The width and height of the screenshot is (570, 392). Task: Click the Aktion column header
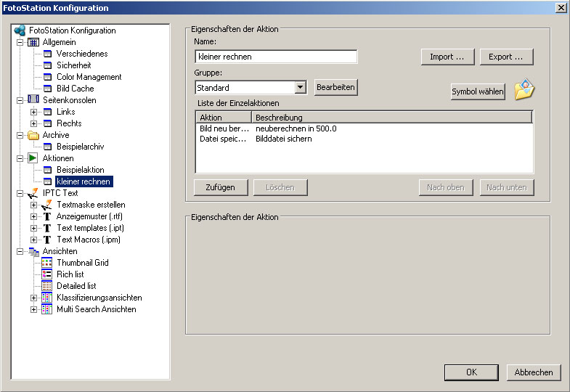tap(224, 118)
